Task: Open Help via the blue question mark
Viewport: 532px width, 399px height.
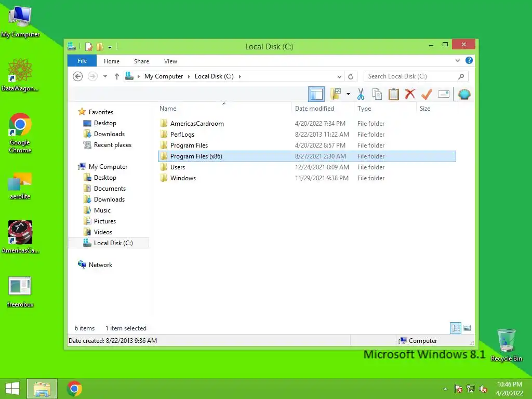Action: pos(469,60)
